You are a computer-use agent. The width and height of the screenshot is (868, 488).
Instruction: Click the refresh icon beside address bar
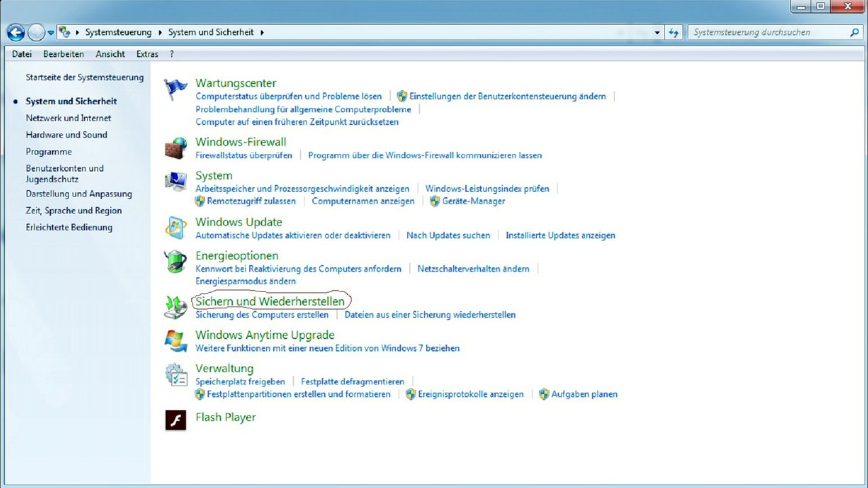(x=673, y=32)
